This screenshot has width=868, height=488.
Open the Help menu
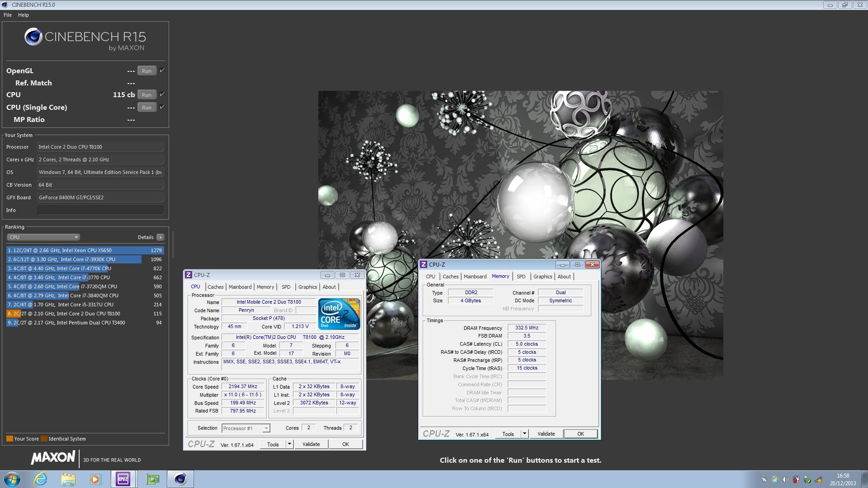[24, 15]
